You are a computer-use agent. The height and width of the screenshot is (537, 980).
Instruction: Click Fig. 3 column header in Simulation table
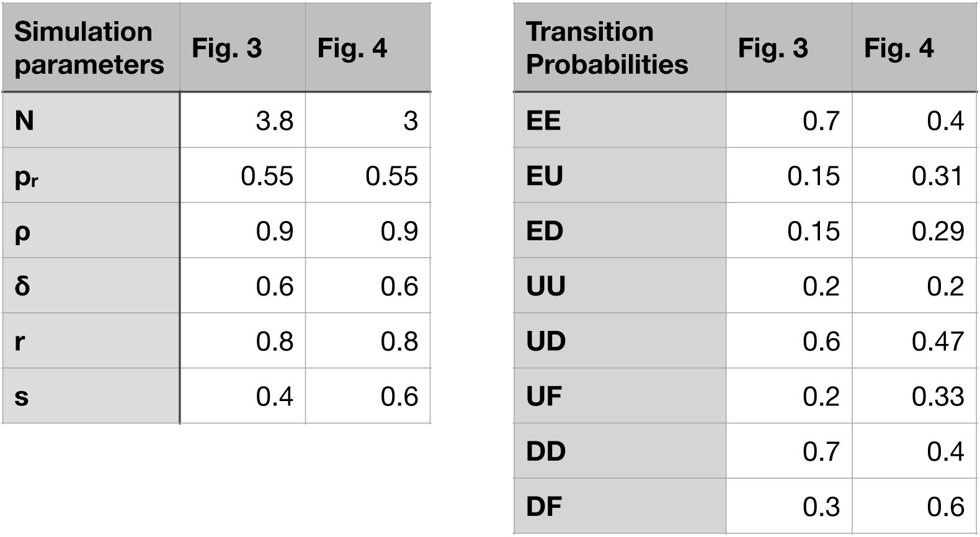pyautogui.click(x=242, y=48)
